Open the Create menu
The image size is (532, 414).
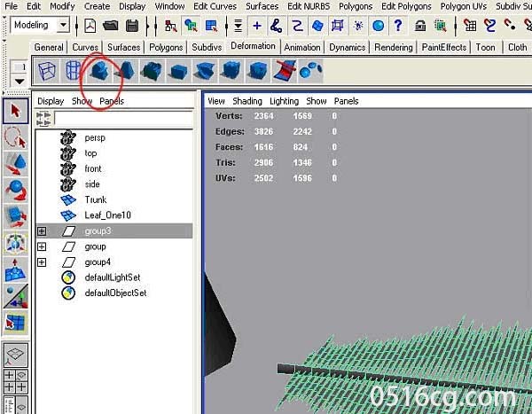point(97,6)
